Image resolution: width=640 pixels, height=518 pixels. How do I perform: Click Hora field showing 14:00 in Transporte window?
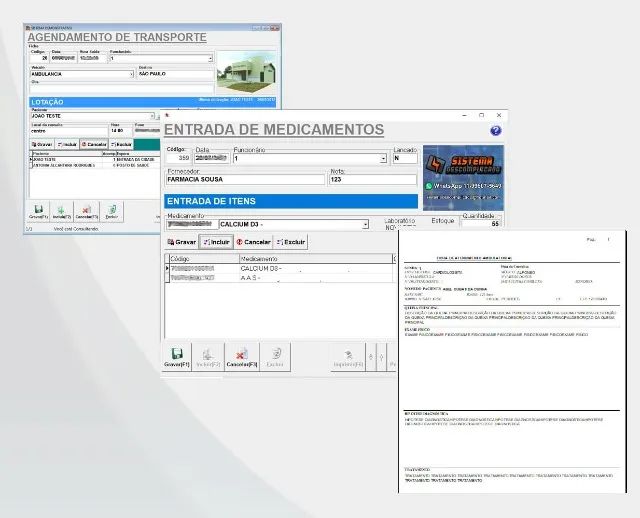pyautogui.click(x=121, y=131)
